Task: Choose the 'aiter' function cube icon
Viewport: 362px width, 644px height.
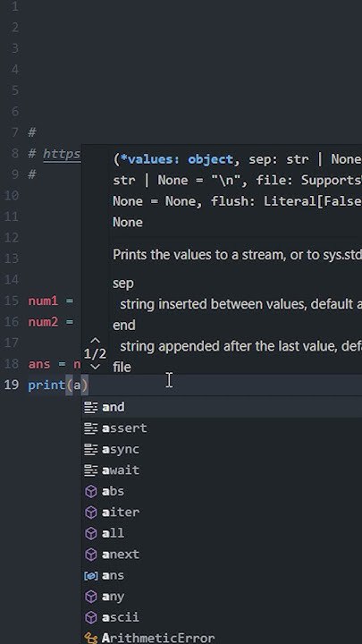Action: click(x=90, y=513)
